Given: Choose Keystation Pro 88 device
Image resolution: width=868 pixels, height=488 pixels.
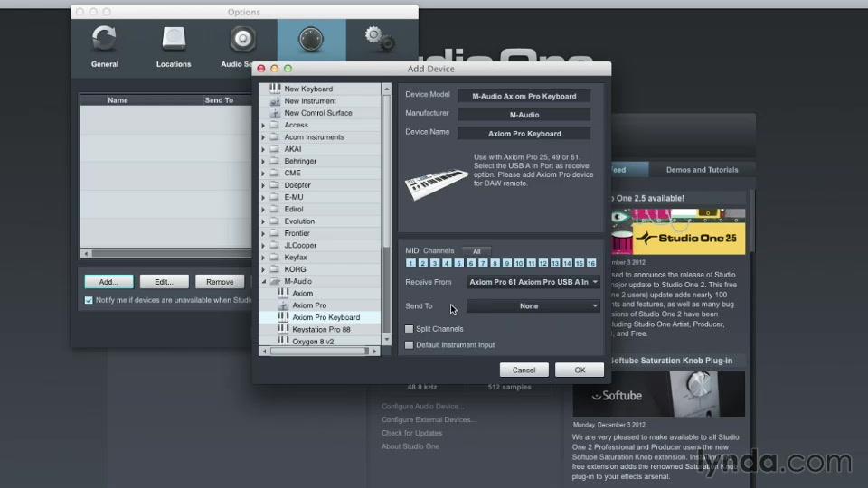Looking at the screenshot, I should [x=321, y=330].
